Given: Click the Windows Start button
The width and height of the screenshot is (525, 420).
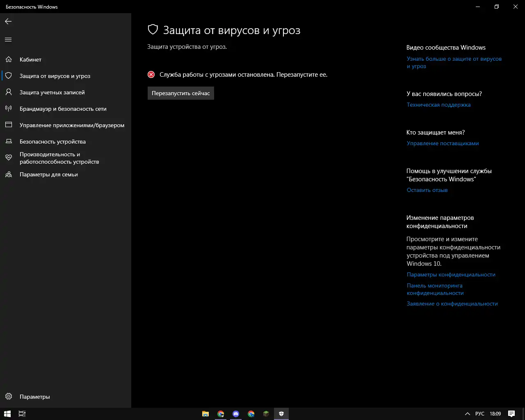Looking at the screenshot, I should (7, 414).
